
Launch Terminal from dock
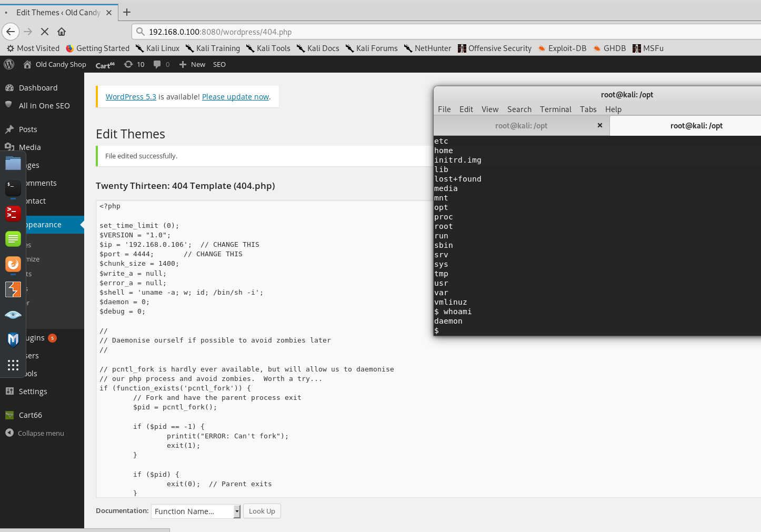(x=13, y=188)
